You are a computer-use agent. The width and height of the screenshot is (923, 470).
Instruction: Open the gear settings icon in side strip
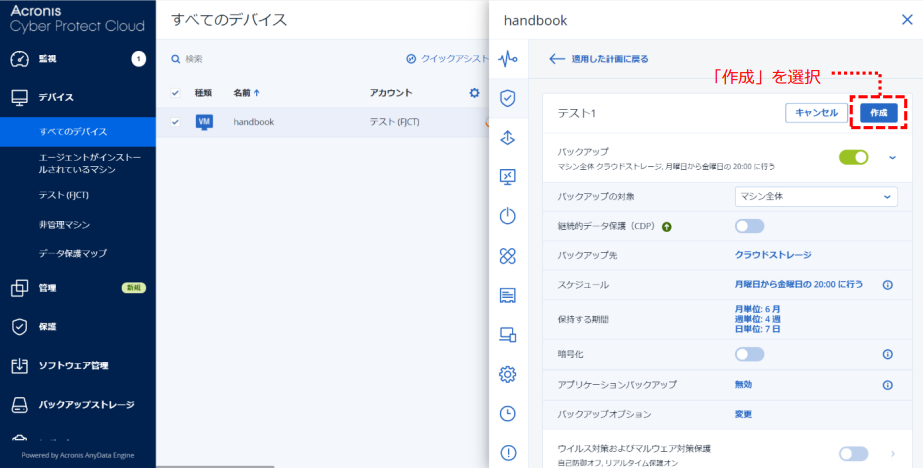pos(508,374)
